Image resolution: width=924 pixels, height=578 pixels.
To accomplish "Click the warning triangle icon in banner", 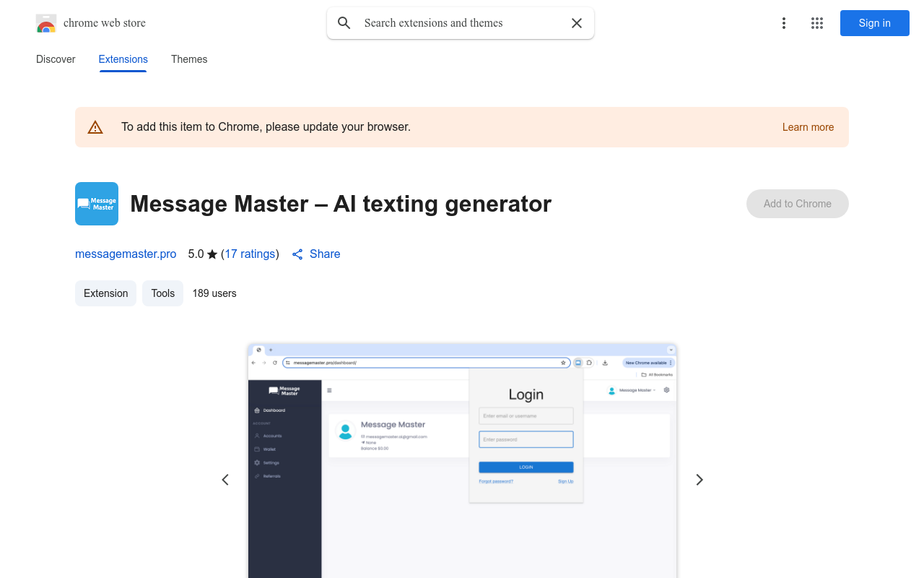I will [x=95, y=127].
